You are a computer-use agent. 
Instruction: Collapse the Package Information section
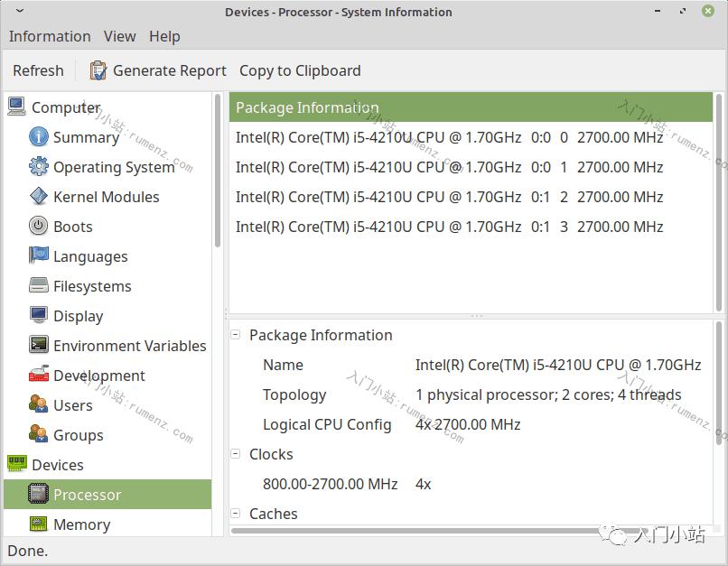(x=236, y=335)
